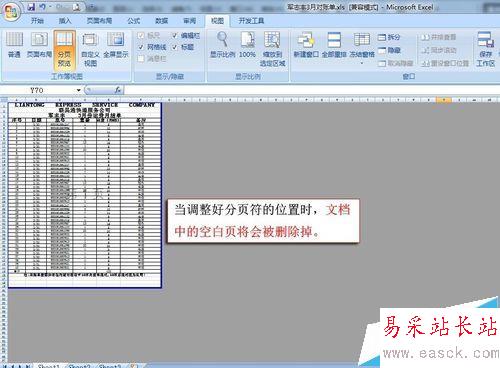Open the 开发工具 ribbon tab

point(251,21)
